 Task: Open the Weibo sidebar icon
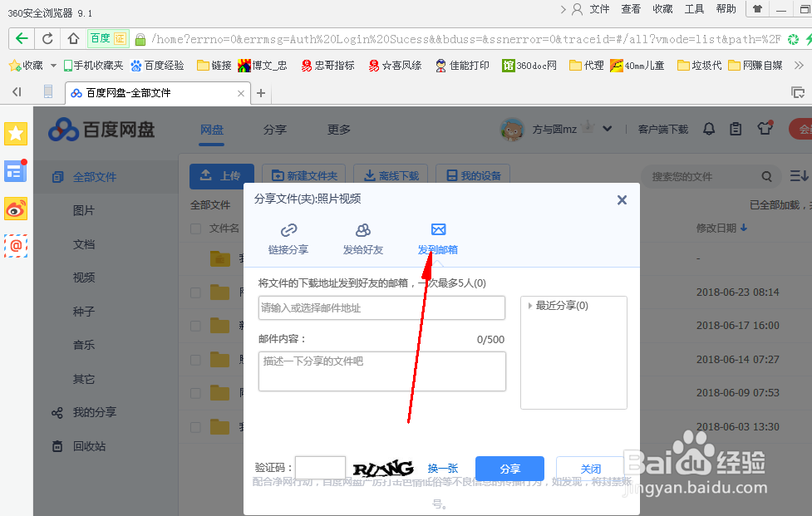pos(16,209)
